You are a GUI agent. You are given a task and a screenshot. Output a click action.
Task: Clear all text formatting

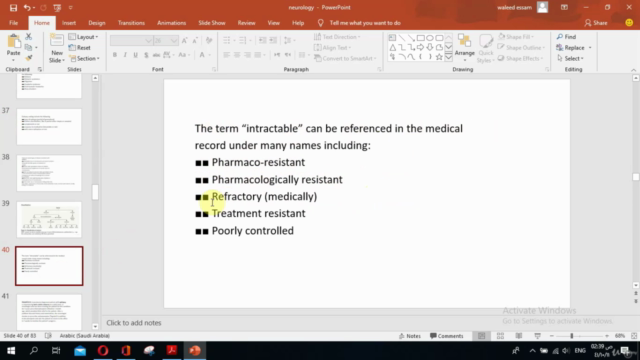[209, 40]
